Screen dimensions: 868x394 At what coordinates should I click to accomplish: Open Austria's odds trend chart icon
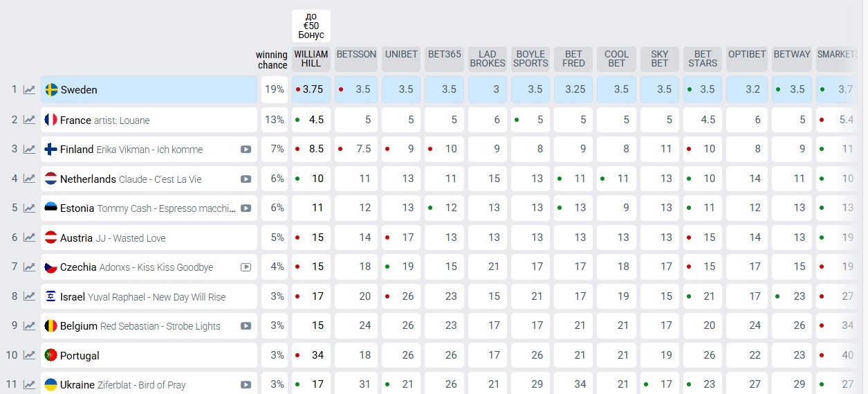pyautogui.click(x=29, y=238)
